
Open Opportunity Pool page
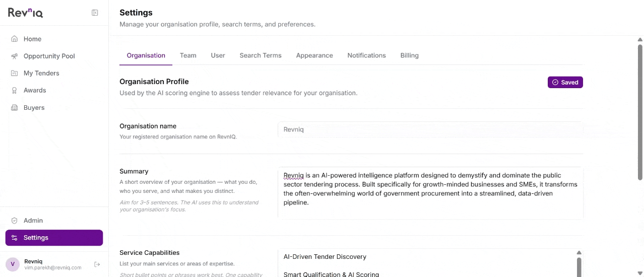[54, 56]
